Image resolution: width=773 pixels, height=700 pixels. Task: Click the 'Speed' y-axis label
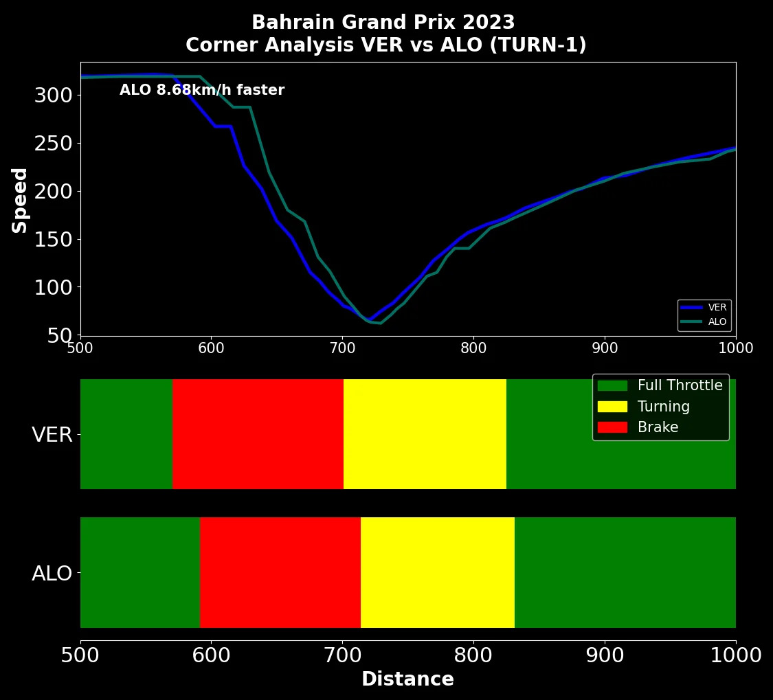pos(19,200)
